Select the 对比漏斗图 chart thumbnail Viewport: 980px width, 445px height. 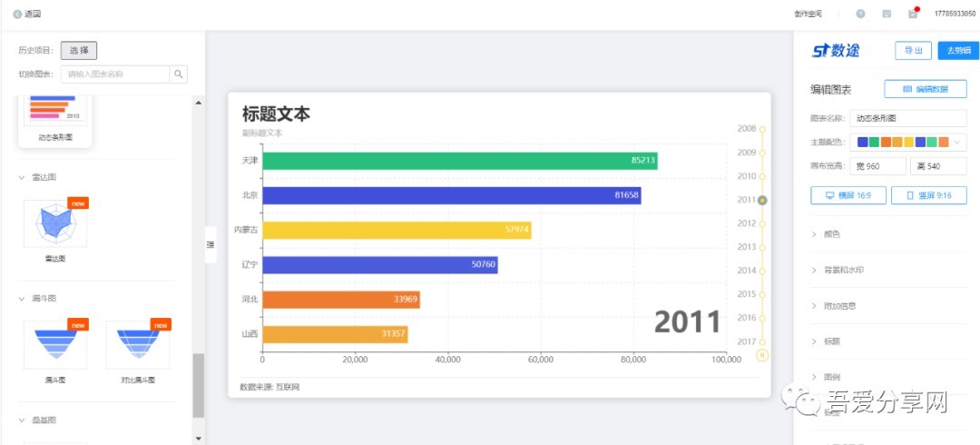click(x=138, y=345)
